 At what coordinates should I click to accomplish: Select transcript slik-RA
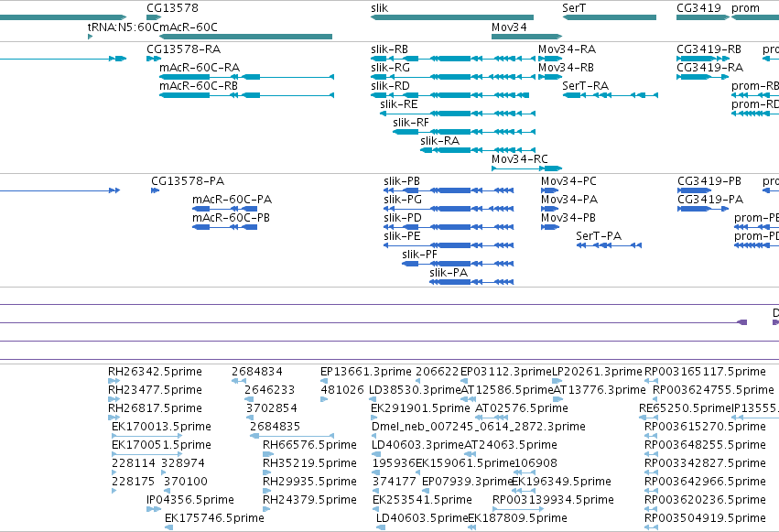pyautogui.click(x=478, y=150)
